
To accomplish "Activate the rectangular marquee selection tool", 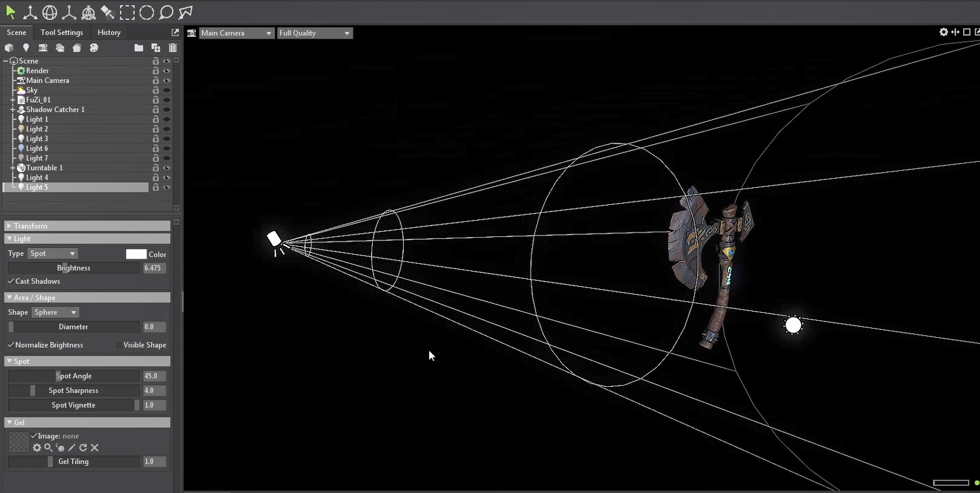I will [x=127, y=12].
